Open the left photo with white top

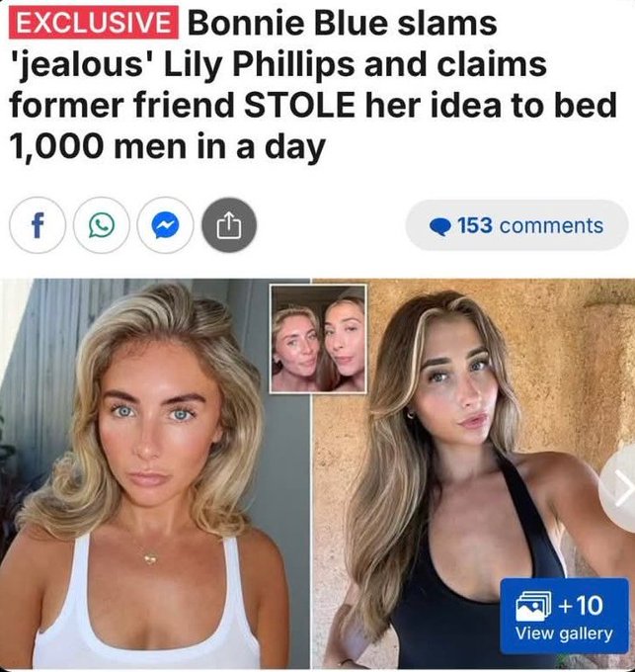click(x=155, y=473)
